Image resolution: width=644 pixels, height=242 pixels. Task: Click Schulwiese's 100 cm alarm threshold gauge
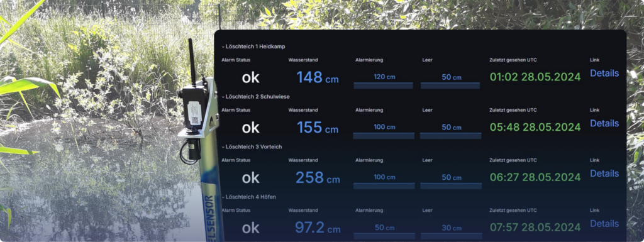384,131
